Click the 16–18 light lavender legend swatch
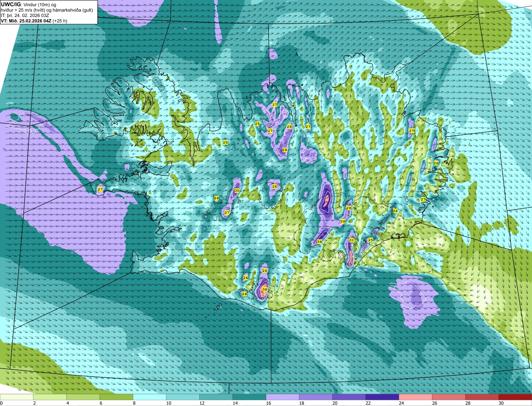 (283, 397)
